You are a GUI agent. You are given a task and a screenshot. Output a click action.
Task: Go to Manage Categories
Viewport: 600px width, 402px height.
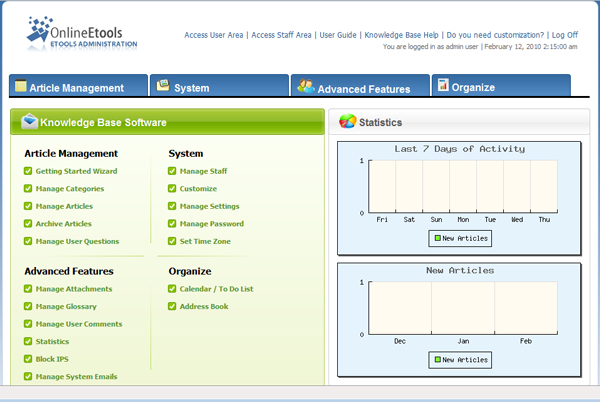point(70,189)
